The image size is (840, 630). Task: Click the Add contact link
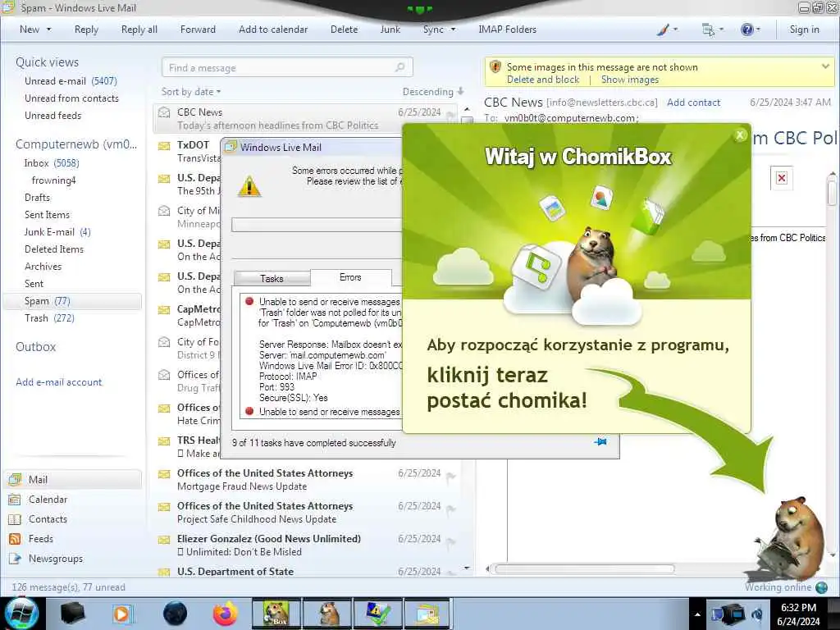point(693,103)
